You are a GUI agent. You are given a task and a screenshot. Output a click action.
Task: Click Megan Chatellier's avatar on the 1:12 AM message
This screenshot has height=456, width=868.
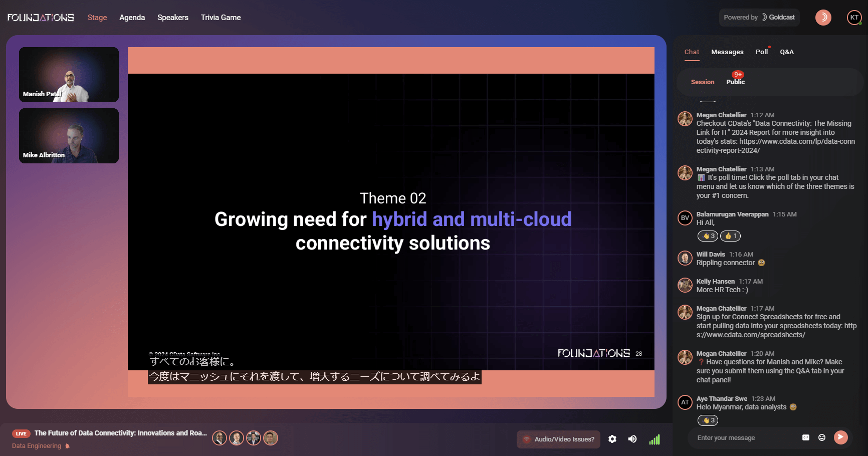(685, 119)
